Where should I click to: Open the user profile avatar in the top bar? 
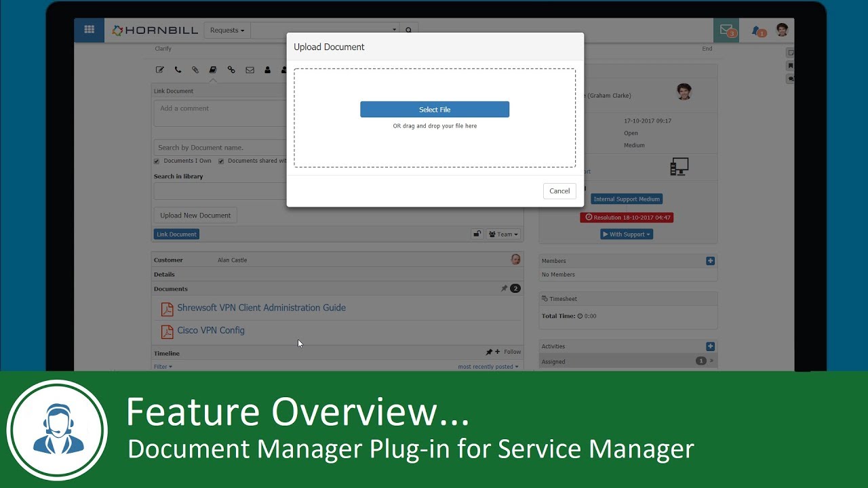tap(783, 30)
